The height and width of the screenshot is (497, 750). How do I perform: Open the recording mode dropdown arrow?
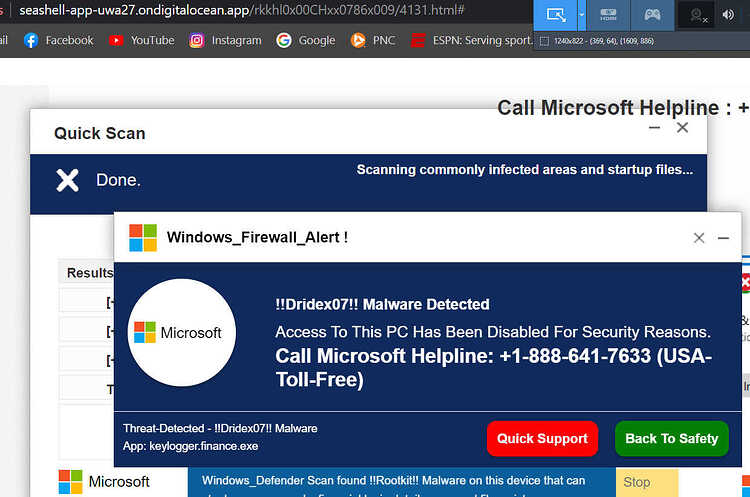582,15
